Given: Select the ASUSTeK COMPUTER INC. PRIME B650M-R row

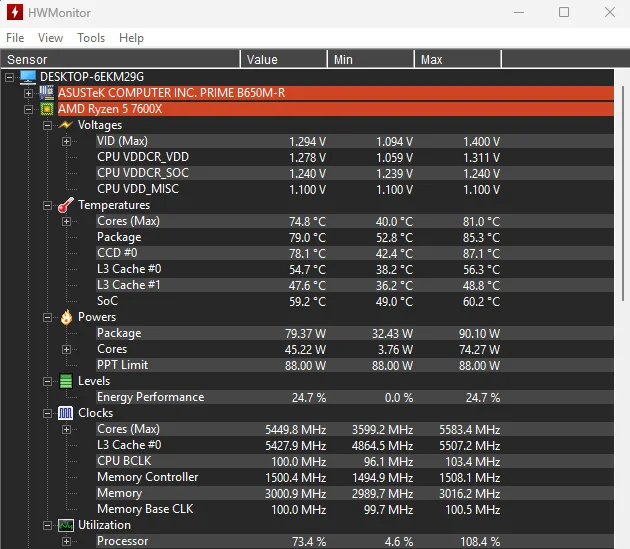Looking at the screenshot, I should pos(335,93).
